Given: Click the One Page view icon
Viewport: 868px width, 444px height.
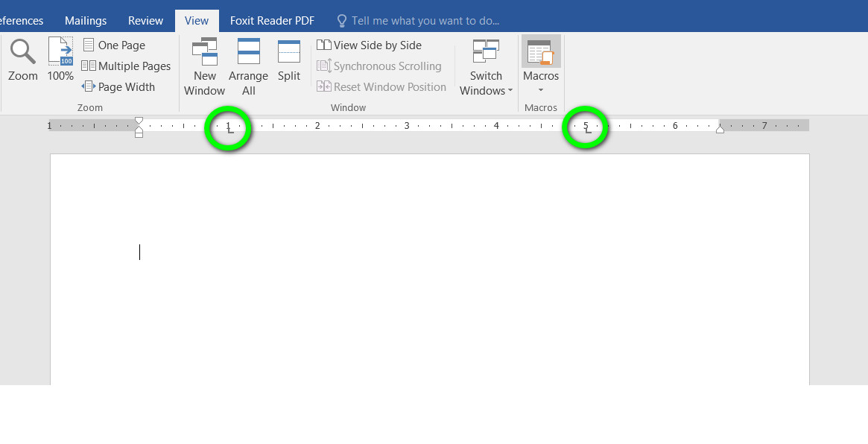Looking at the screenshot, I should [x=89, y=45].
